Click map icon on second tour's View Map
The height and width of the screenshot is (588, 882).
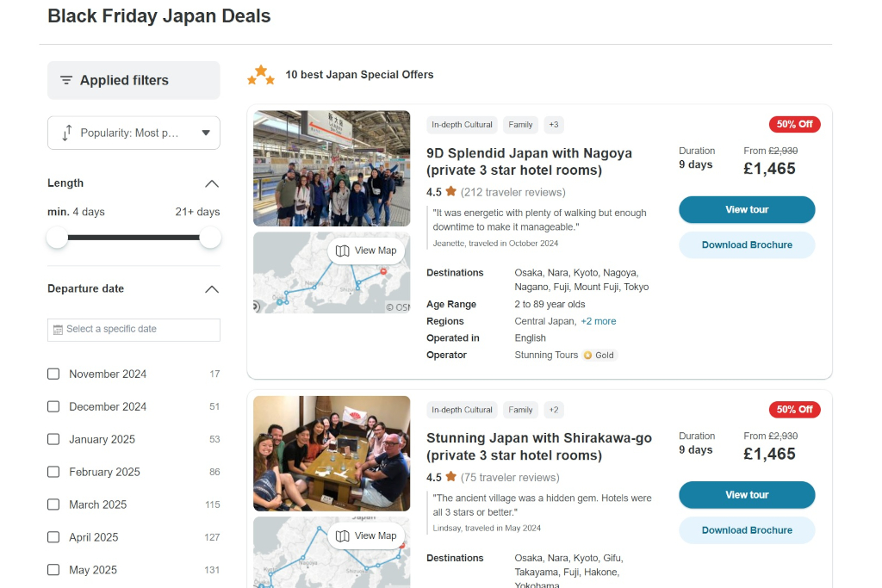tap(343, 535)
